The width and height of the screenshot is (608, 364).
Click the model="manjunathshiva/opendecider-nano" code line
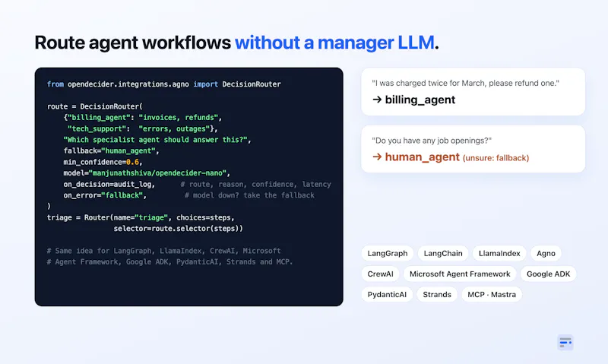pos(147,173)
